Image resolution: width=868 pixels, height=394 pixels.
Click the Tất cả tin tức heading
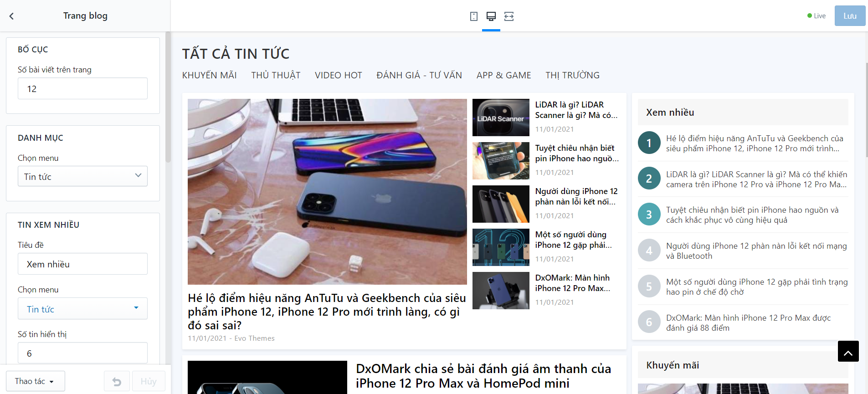[236, 54]
